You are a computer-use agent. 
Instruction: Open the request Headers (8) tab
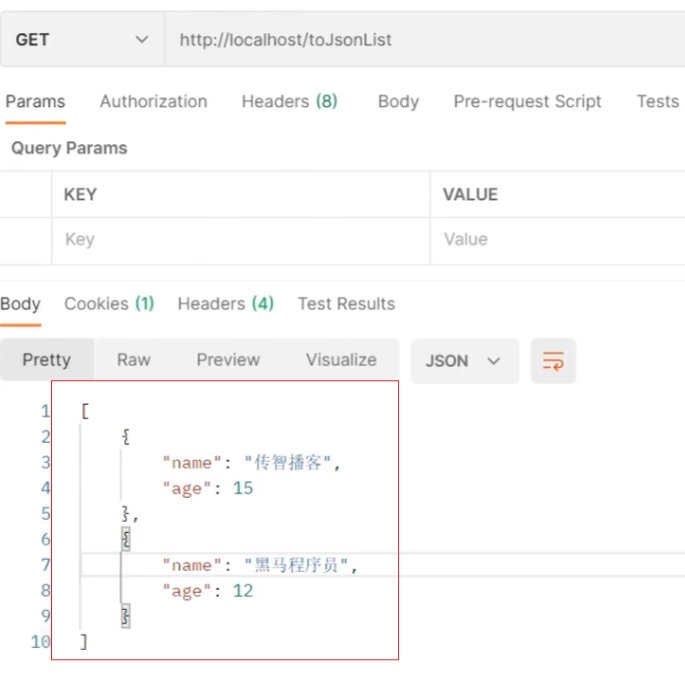tap(289, 101)
